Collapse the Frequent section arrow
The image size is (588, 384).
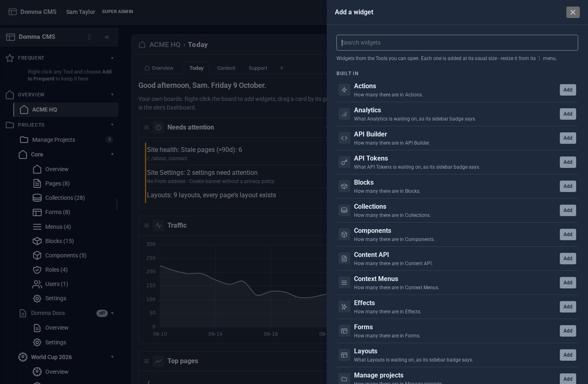click(x=112, y=58)
